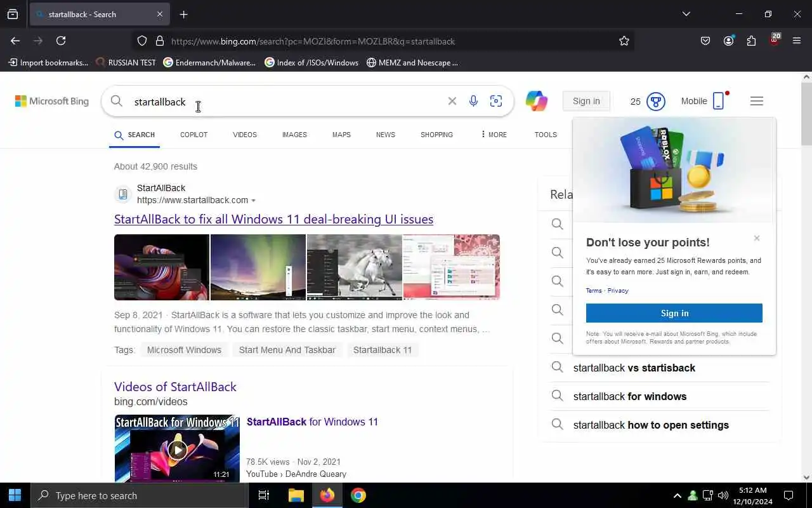
Task: Switch to the NEWS tab
Action: [385, 135]
